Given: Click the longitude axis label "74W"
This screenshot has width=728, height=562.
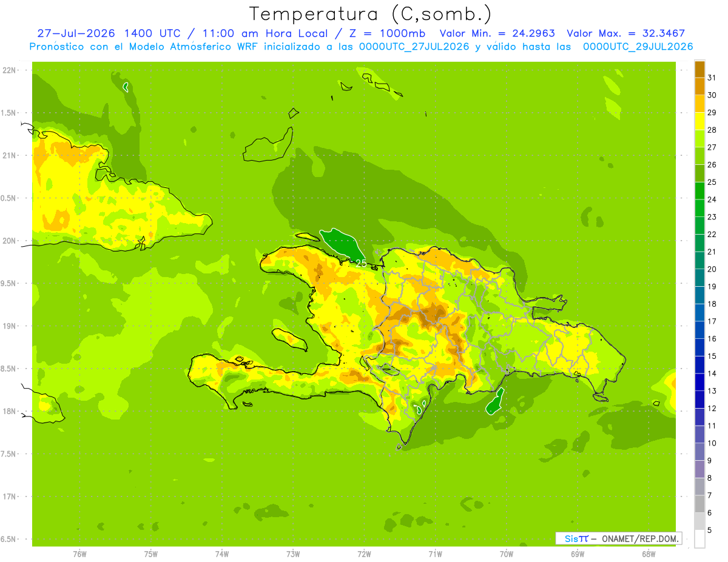Looking at the screenshot, I should tap(222, 554).
